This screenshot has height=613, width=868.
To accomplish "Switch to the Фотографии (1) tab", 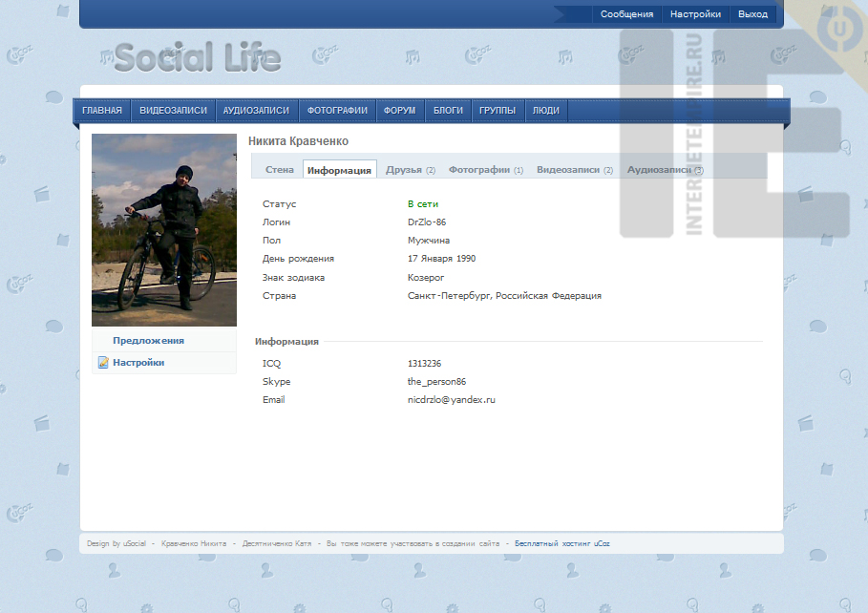I will point(485,169).
